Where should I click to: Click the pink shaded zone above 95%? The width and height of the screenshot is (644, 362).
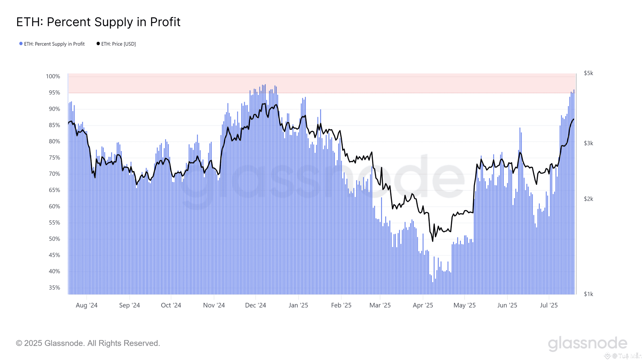click(322, 83)
